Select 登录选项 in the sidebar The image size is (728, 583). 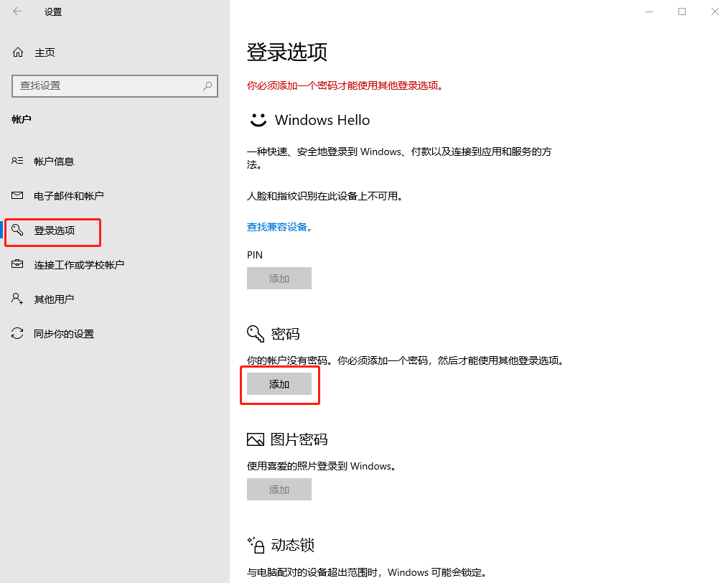click(53, 232)
